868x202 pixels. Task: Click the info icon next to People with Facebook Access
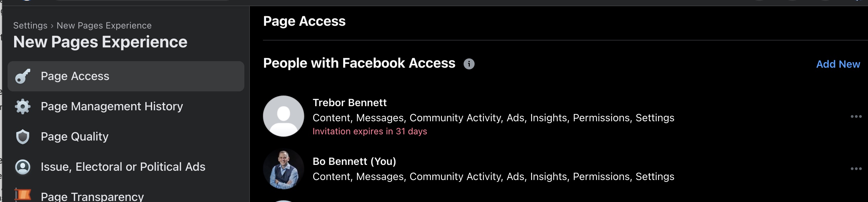(x=469, y=64)
